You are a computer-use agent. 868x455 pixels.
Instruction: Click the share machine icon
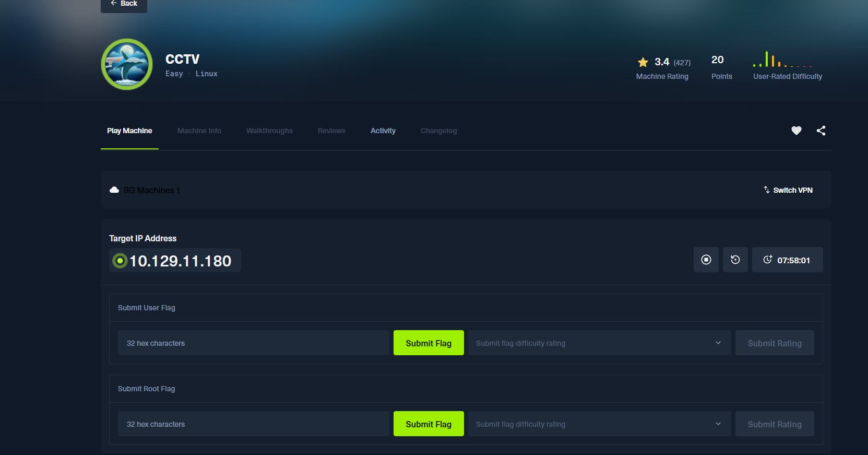(821, 131)
